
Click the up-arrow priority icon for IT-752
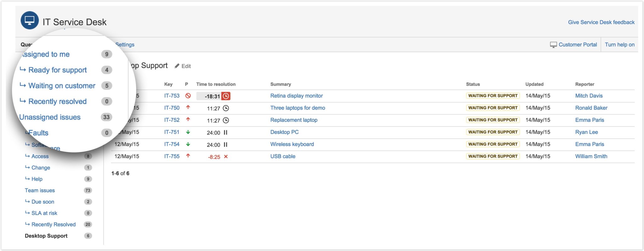tap(188, 119)
